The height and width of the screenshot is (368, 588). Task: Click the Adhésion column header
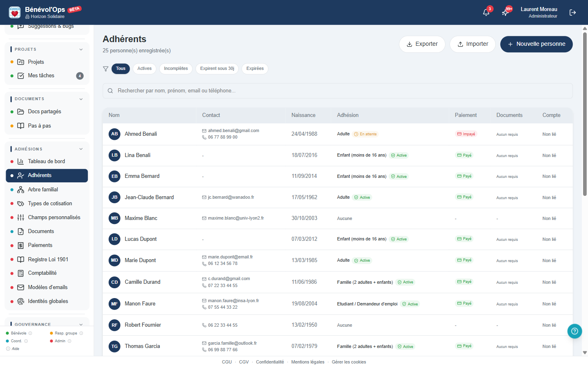coord(348,115)
